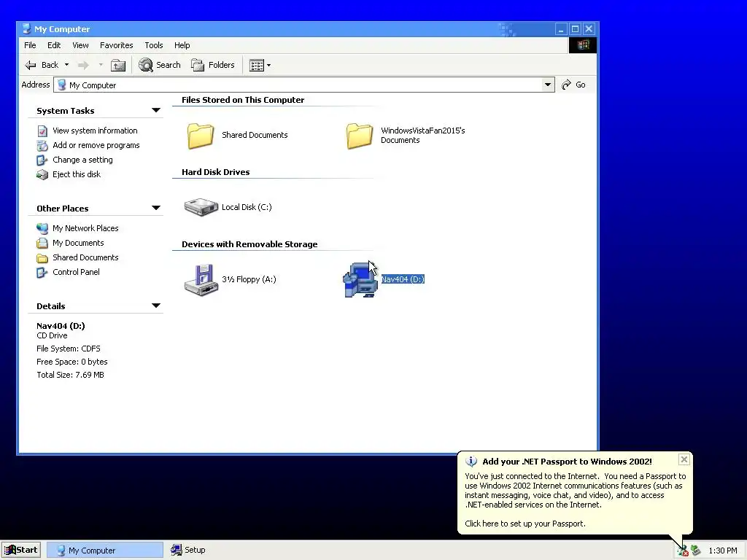
Task: Click the Windows flag logo in menu bar
Action: tap(583, 45)
